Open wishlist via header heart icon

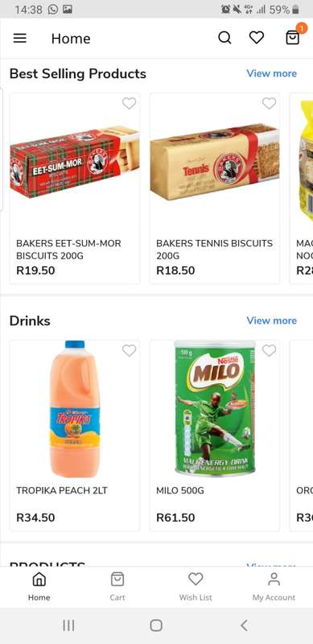coord(257,38)
